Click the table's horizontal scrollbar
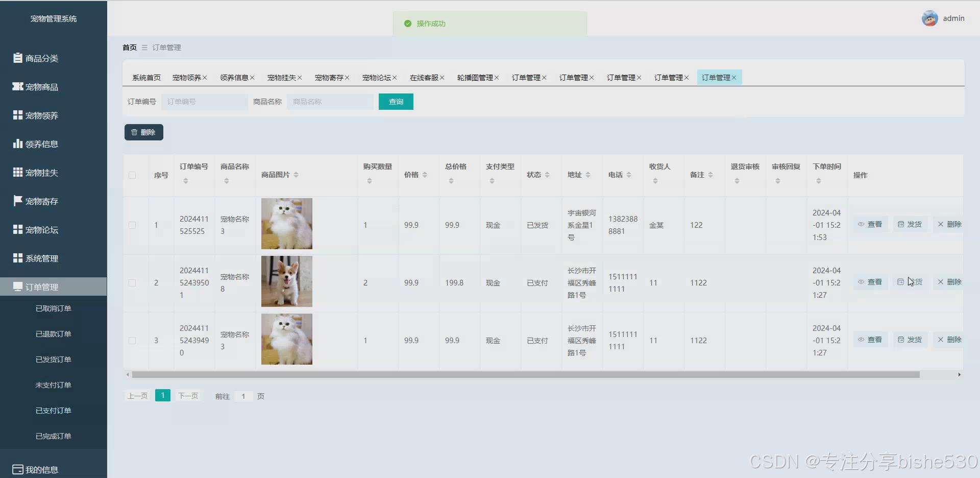Viewport: 980px width, 478px height. 526,375
